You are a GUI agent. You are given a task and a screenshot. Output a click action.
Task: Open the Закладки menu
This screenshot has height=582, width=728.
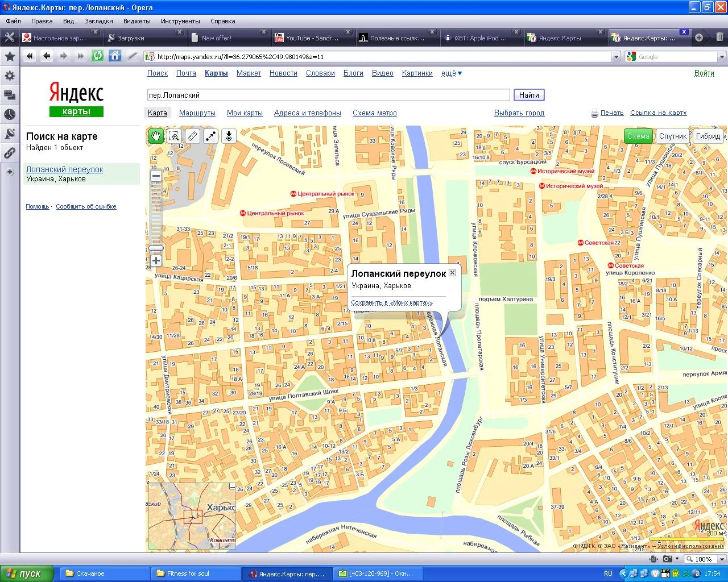[x=99, y=21]
